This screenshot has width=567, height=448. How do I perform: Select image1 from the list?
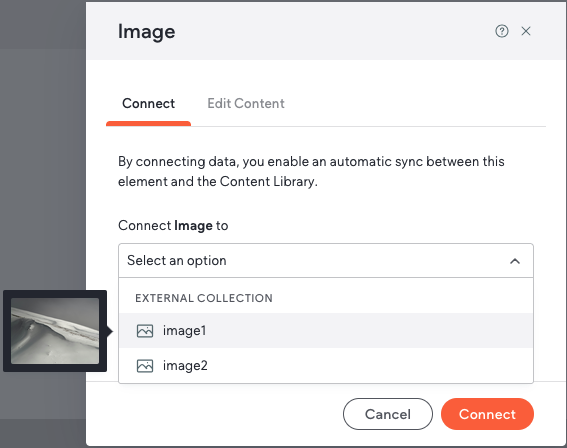click(326, 330)
